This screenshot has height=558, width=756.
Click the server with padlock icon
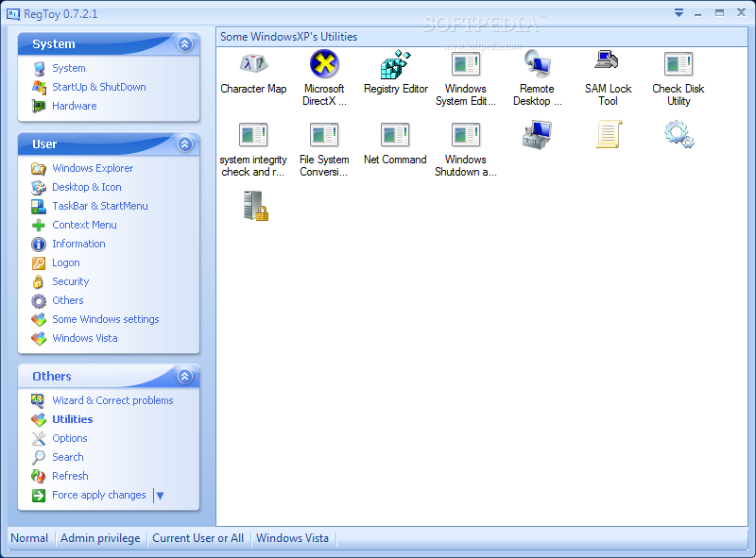[x=255, y=206]
